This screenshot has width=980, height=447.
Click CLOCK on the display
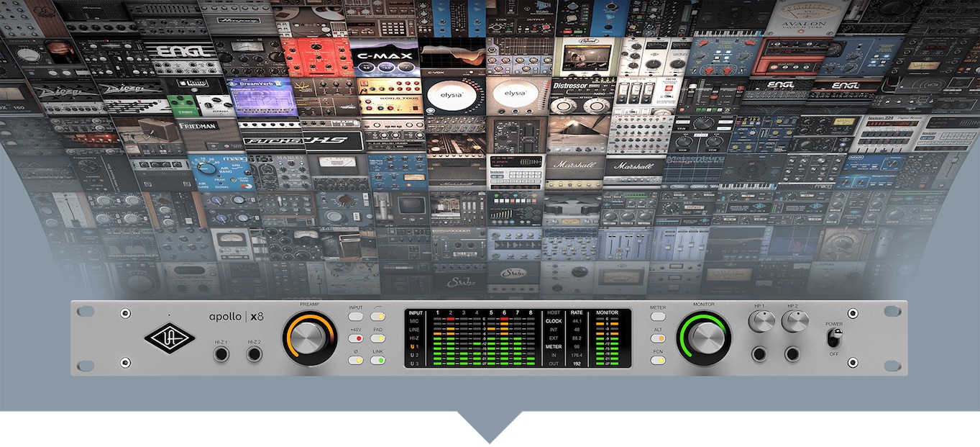[554, 321]
